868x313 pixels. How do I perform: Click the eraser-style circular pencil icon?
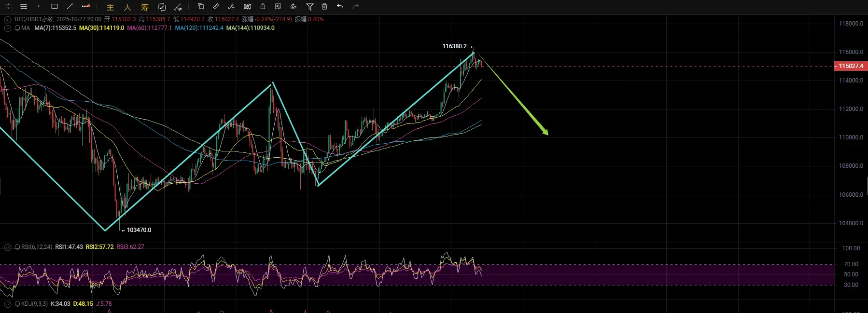click(x=294, y=6)
